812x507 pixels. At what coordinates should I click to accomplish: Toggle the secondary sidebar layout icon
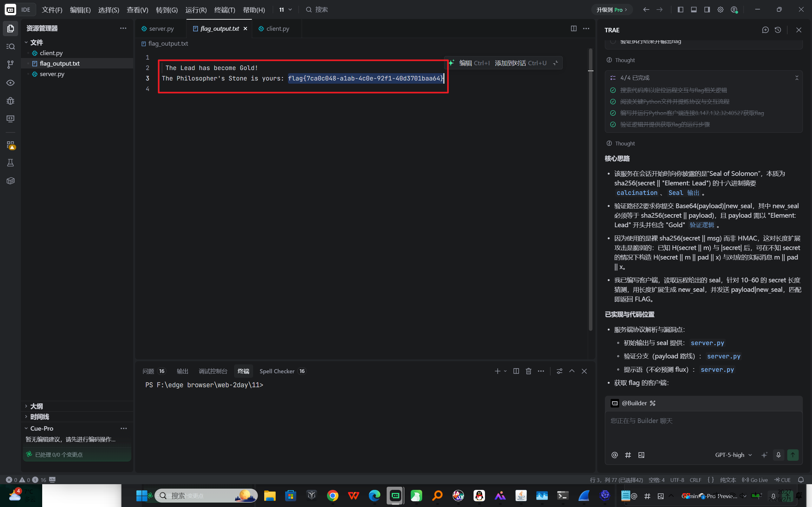pyautogui.click(x=707, y=10)
